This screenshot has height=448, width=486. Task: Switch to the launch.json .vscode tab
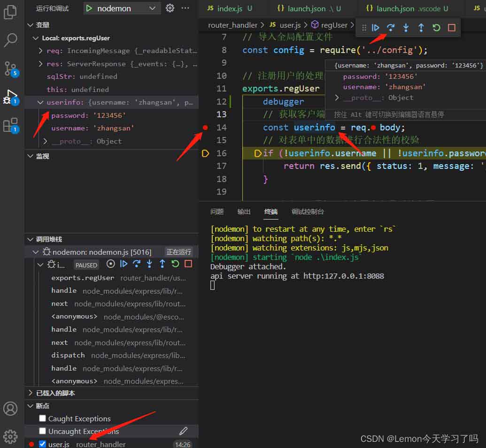click(x=407, y=8)
